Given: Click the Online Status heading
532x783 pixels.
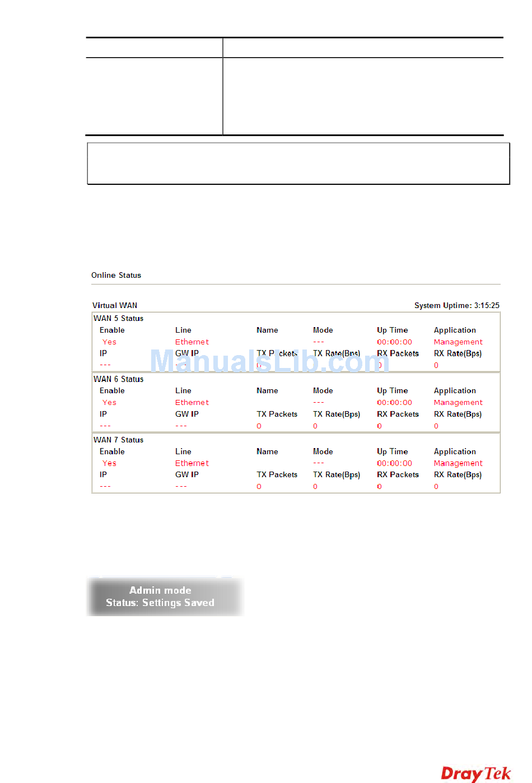Looking at the screenshot, I should click(116, 275).
